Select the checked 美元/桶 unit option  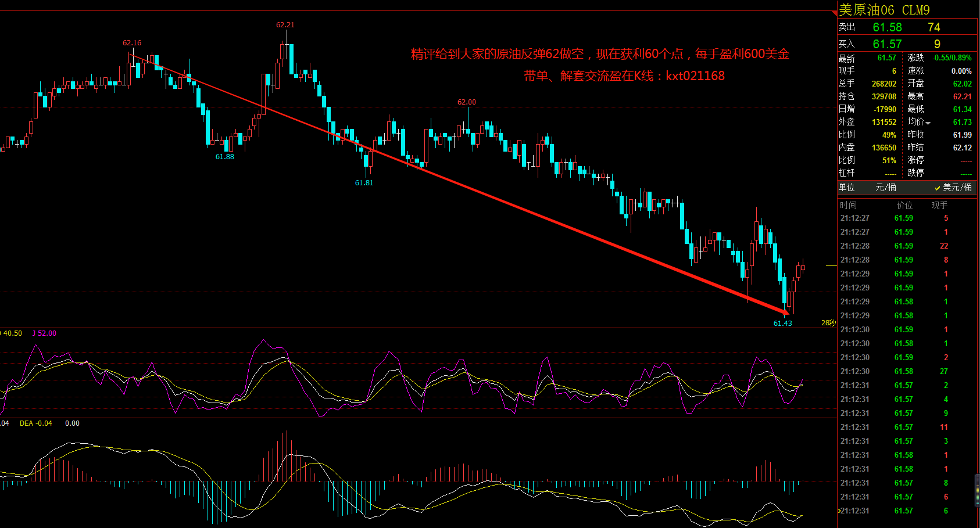(x=953, y=188)
